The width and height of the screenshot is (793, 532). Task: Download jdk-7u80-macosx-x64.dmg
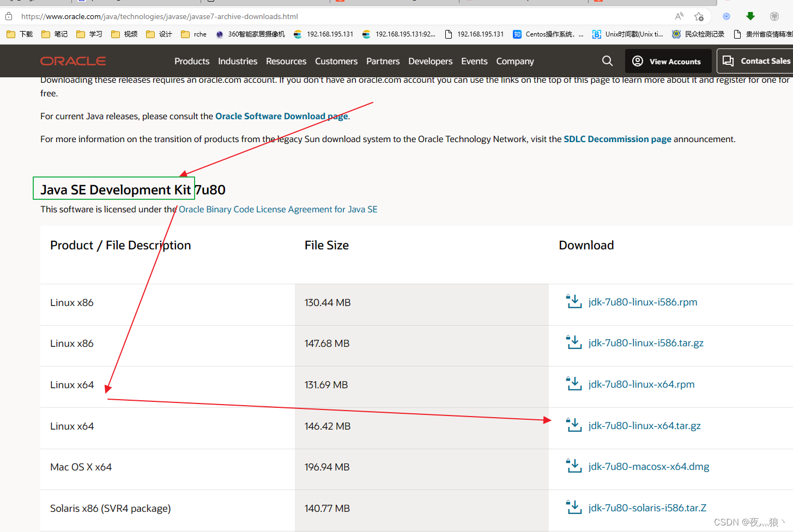coord(649,466)
